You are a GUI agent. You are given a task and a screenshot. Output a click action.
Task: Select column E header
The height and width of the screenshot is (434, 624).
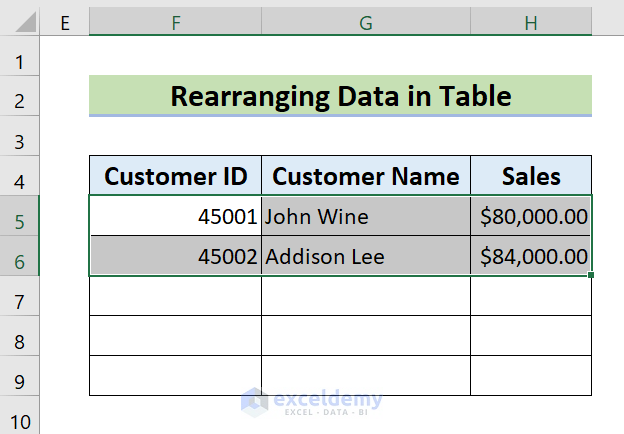tap(65, 22)
